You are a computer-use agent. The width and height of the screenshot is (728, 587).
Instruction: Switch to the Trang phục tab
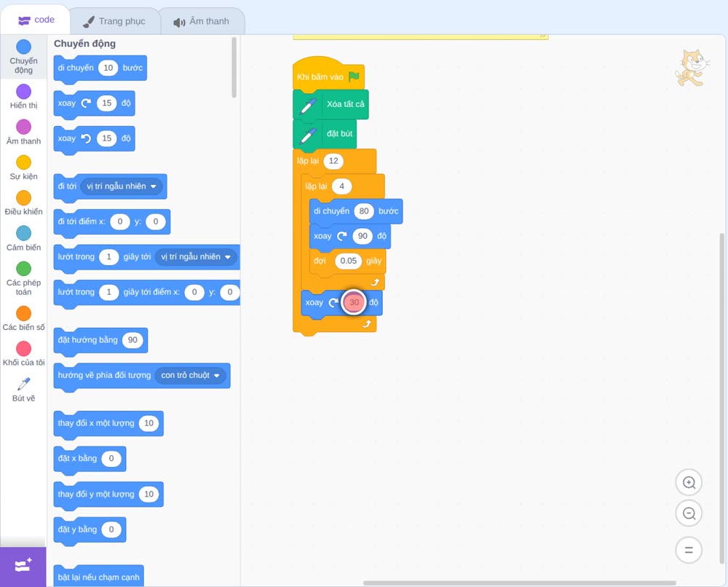[114, 21]
